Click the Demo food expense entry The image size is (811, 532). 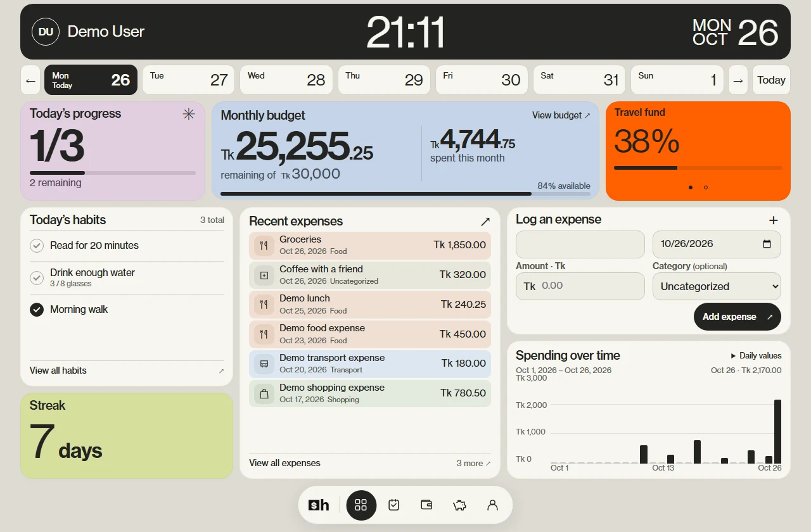370,334
